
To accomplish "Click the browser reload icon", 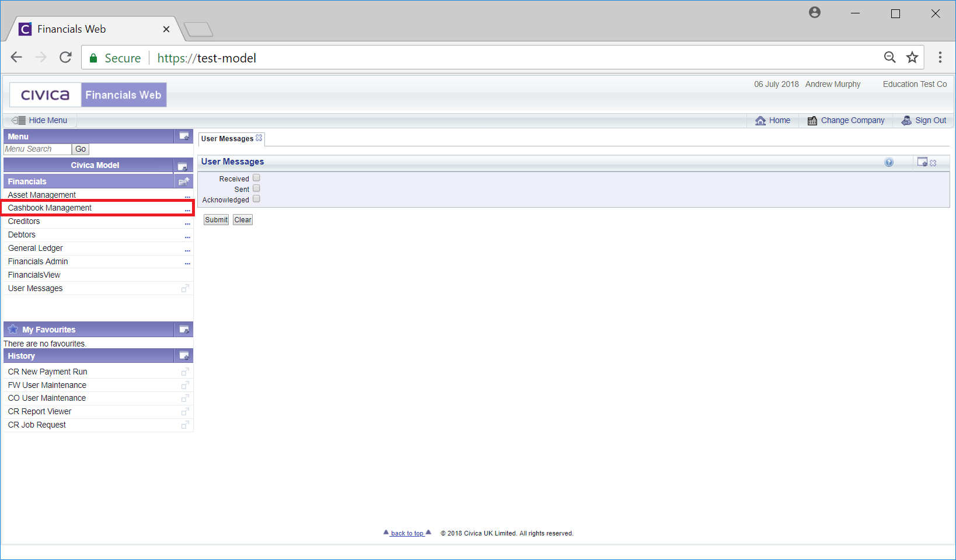I will pos(65,57).
